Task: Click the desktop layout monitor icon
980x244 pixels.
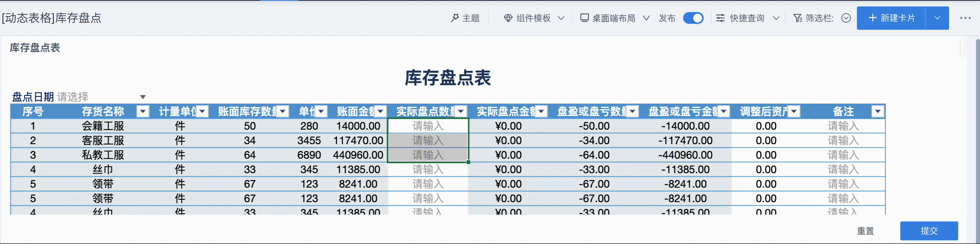Action: (585, 18)
